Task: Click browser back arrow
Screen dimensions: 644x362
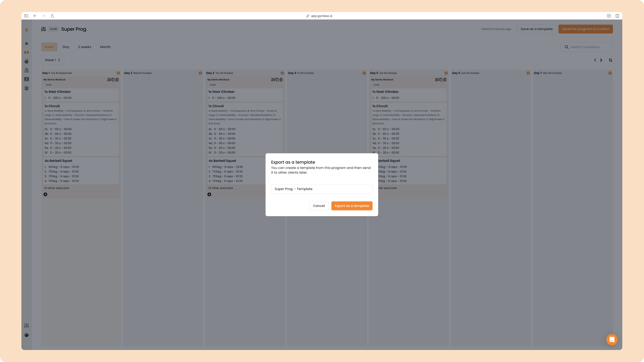Action: click(35, 16)
